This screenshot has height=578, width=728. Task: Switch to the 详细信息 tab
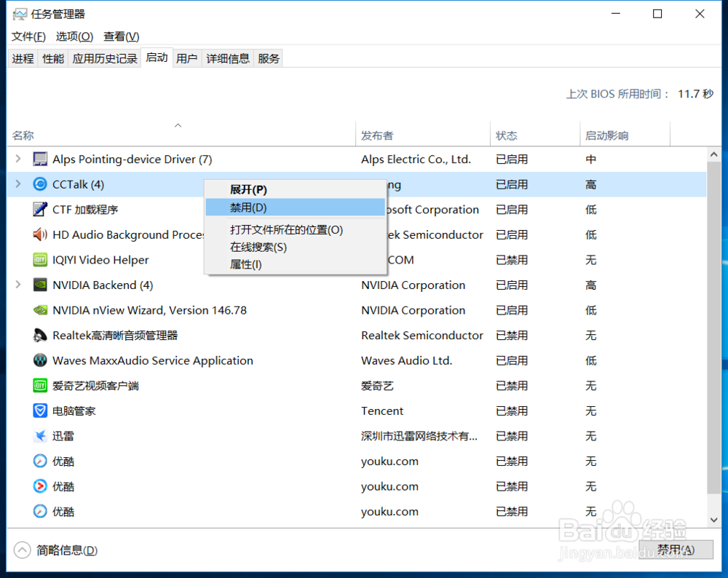(228, 58)
